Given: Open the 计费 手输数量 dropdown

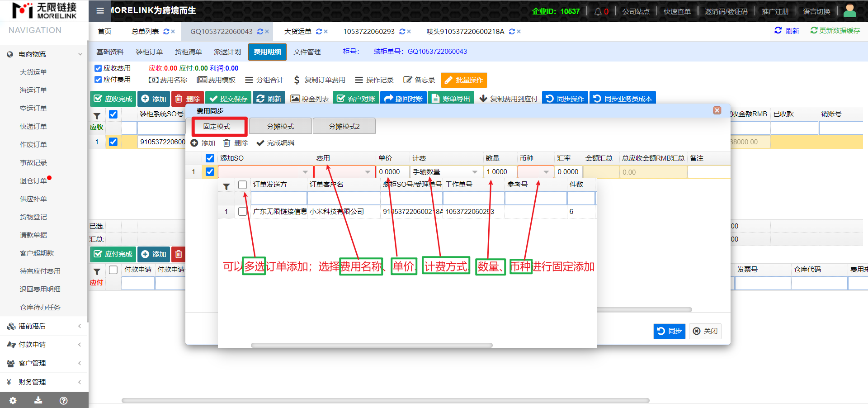Looking at the screenshot, I should 474,172.
